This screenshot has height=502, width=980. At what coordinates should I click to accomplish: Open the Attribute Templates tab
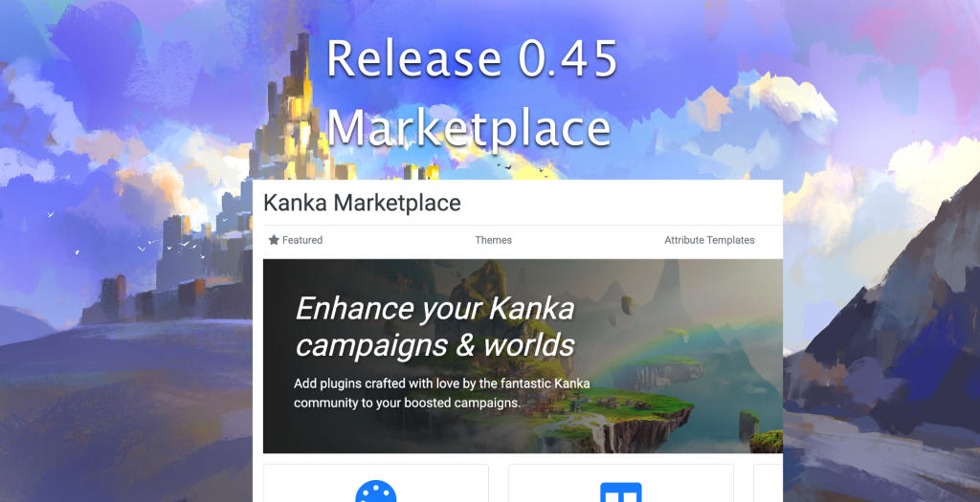click(709, 240)
